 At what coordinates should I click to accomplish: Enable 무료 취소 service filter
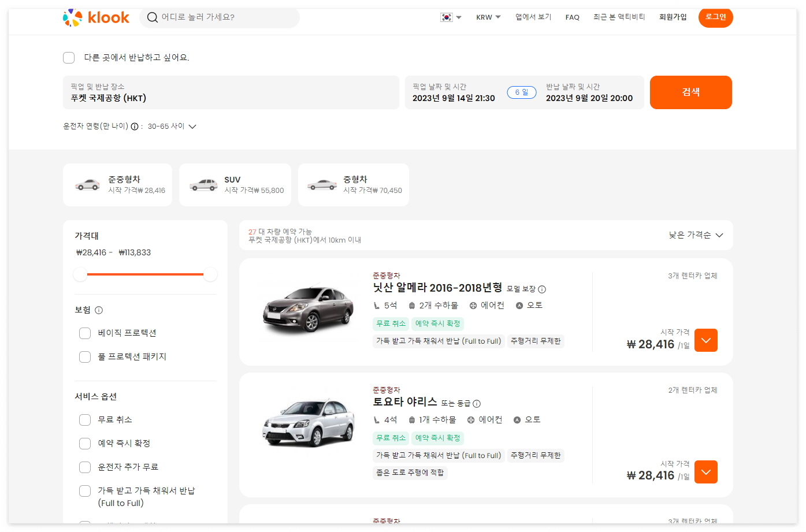[85, 420]
